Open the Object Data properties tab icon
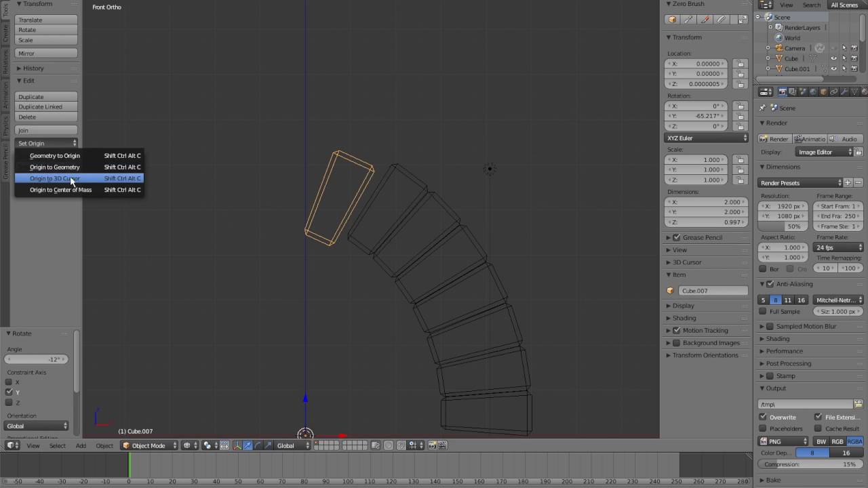This screenshot has height=488, width=868. [854, 91]
